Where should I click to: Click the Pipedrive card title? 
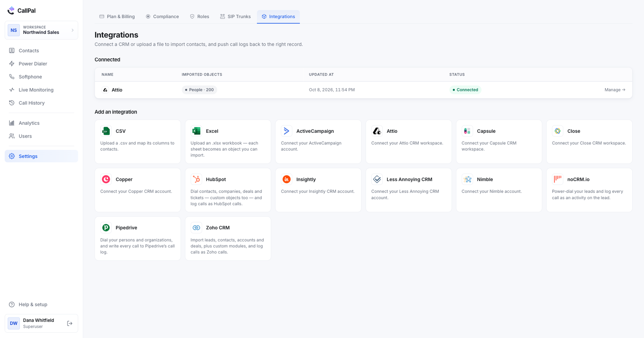coord(126,228)
